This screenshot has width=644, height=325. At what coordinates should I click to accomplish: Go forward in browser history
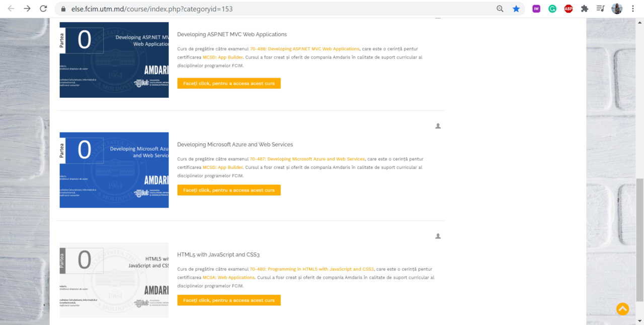click(x=27, y=9)
